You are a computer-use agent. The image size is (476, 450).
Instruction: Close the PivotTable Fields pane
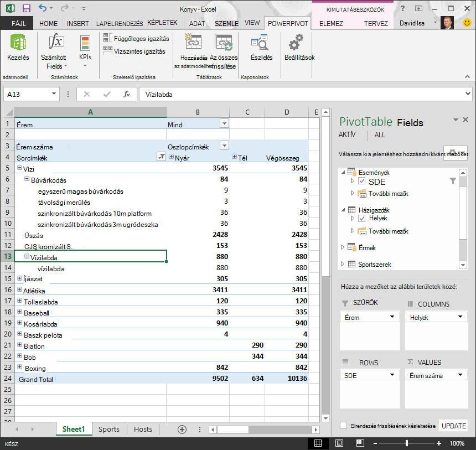465,120
